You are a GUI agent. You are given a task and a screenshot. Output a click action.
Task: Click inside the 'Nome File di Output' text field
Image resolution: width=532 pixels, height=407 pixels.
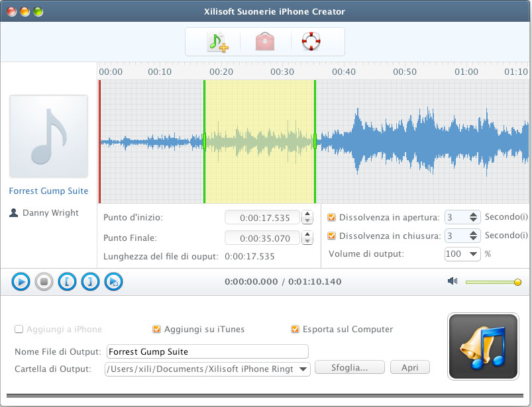(205, 351)
